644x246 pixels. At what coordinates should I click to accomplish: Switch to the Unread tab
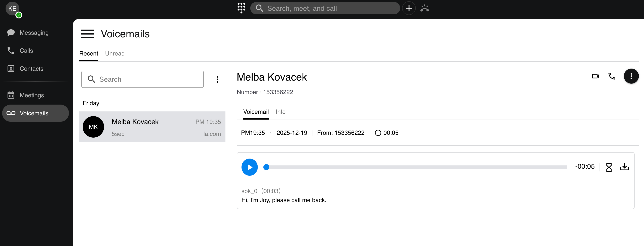click(x=115, y=54)
